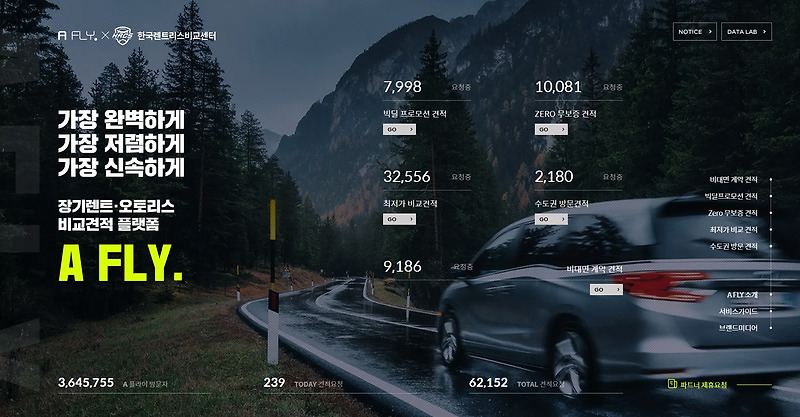Open 서비스가이드 in side menu
Screen dimensions: 800x417
738,311
